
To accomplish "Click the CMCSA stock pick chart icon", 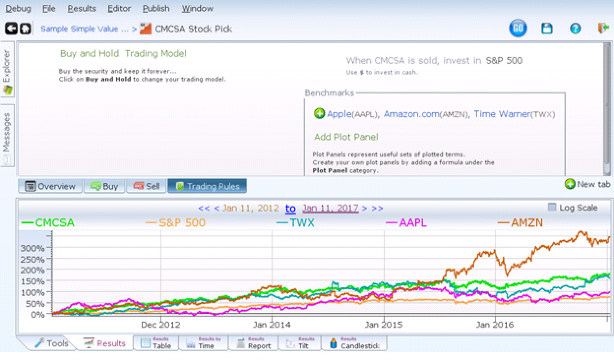I will coord(146,29).
